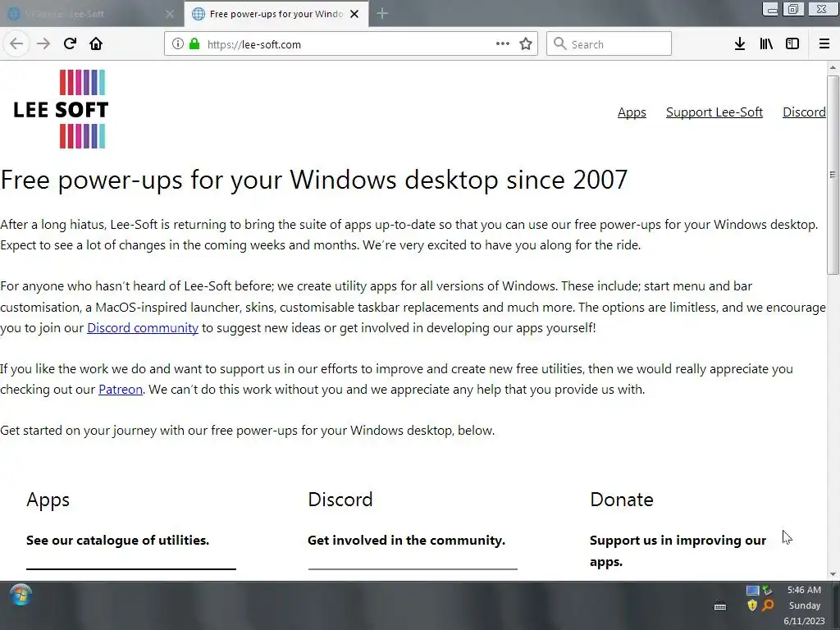Follow the Patreon link
The image size is (840, 630).
pyautogui.click(x=121, y=390)
